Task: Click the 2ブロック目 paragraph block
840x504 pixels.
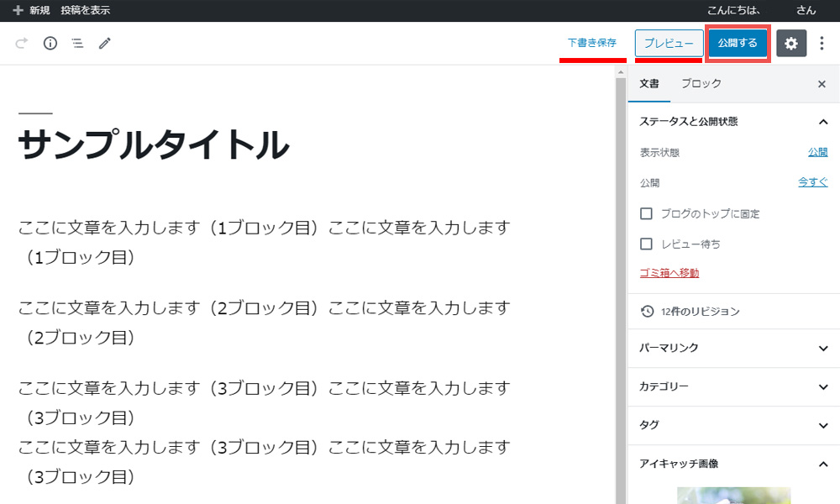Action: [x=264, y=323]
